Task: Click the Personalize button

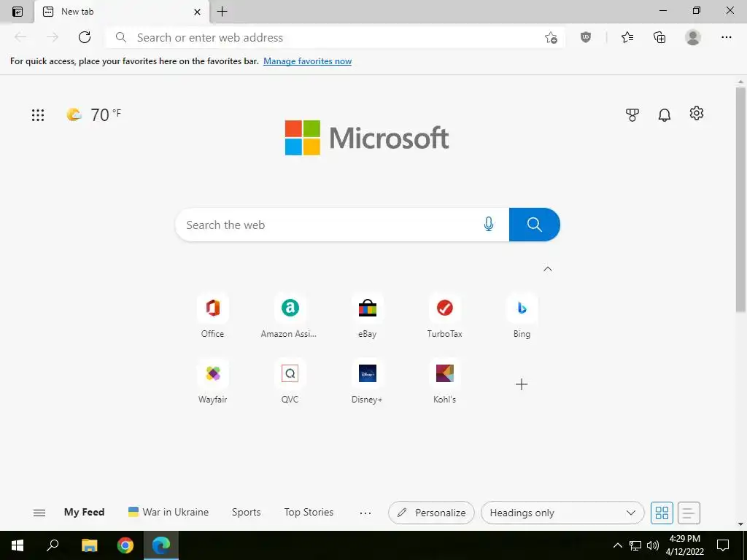Action: (x=431, y=513)
